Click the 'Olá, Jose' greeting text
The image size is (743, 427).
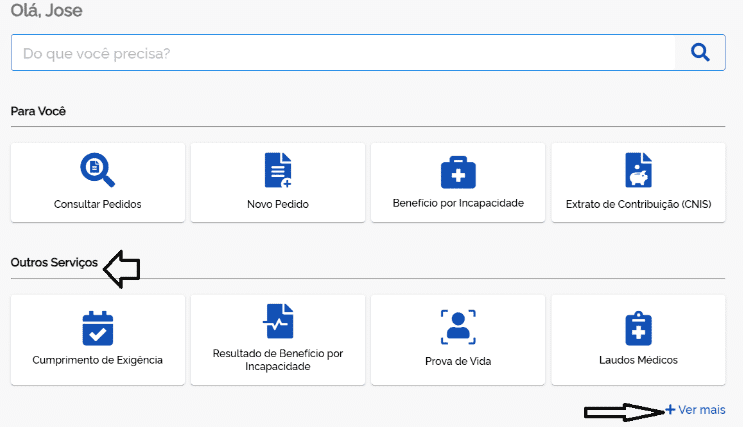(x=46, y=10)
